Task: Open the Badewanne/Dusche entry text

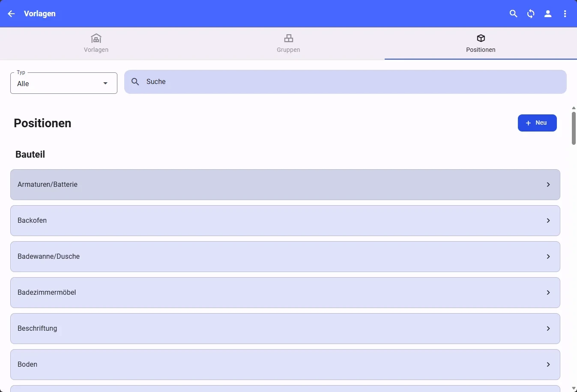Action: pos(48,257)
